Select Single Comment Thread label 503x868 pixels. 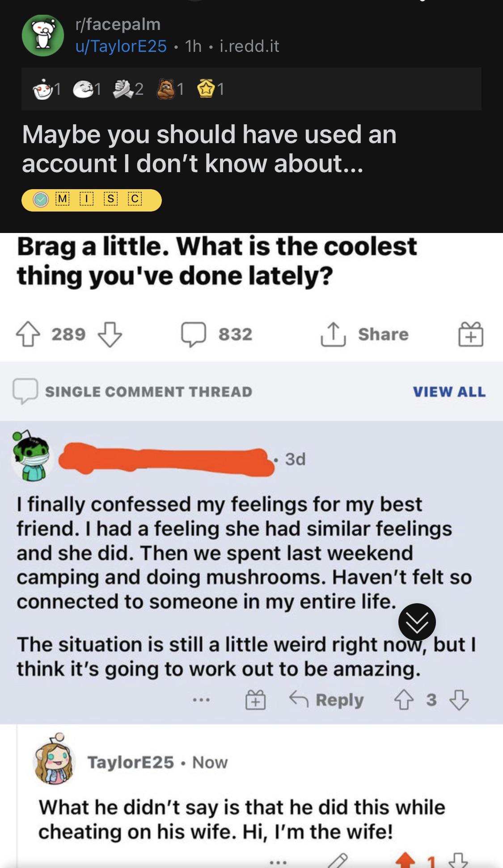pyautogui.click(x=148, y=392)
